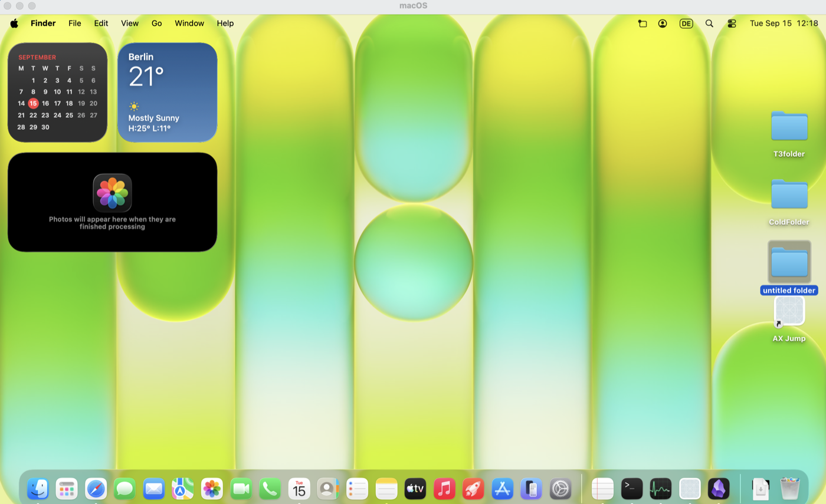The height and width of the screenshot is (504, 826).
Task: Open Activity Monitor from the Dock
Action: (x=661, y=489)
